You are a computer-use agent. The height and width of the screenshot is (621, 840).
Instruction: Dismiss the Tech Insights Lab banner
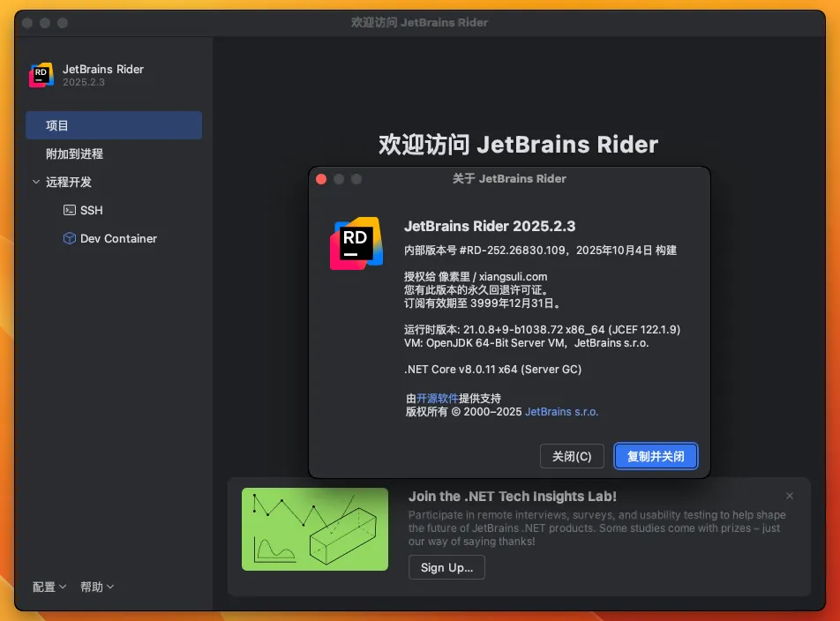(790, 496)
